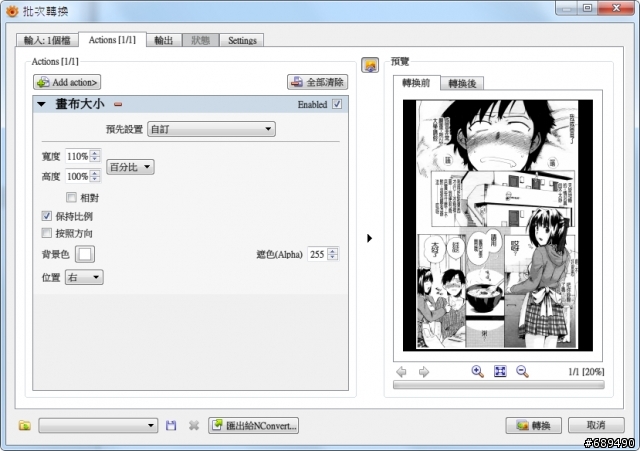The width and height of the screenshot is (640, 451).
Task: Click the 高度 height input field
Action: tap(77, 176)
